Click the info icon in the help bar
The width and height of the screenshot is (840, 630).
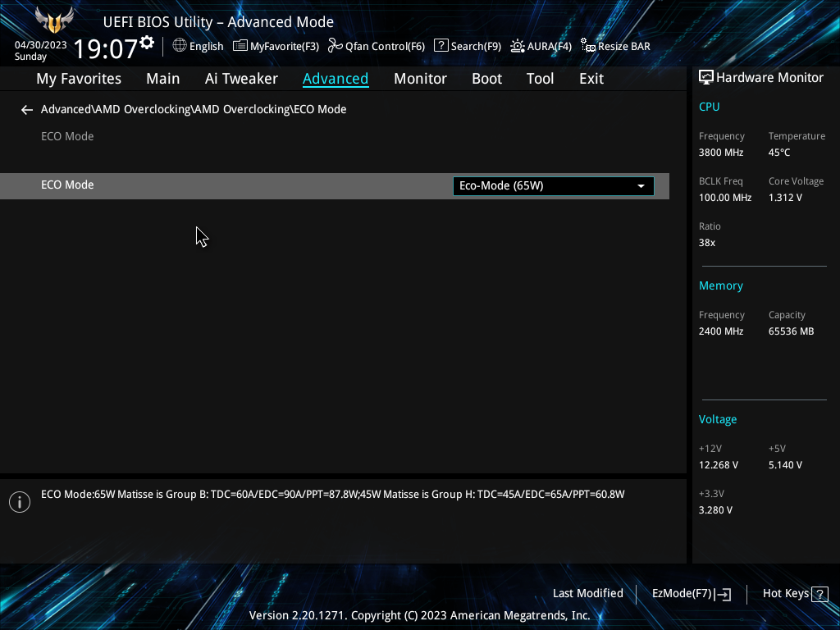(20, 502)
